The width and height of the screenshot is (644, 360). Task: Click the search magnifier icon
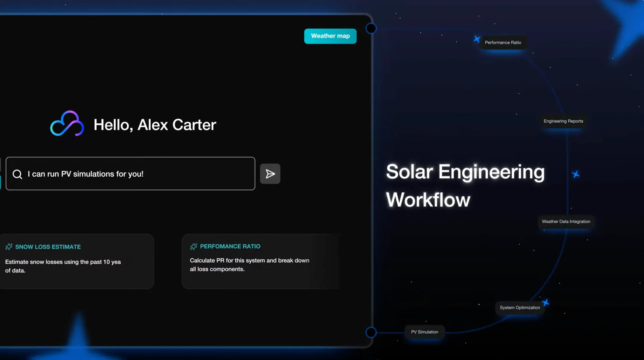coord(17,174)
